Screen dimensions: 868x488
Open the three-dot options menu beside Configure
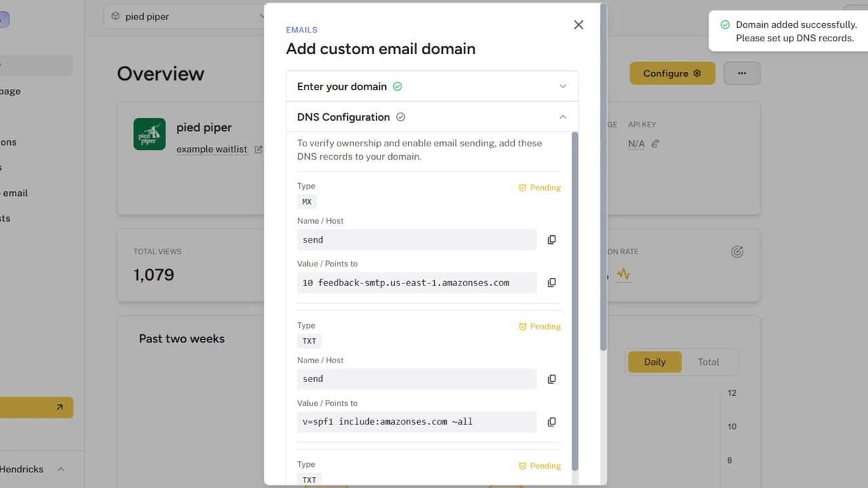point(742,73)
